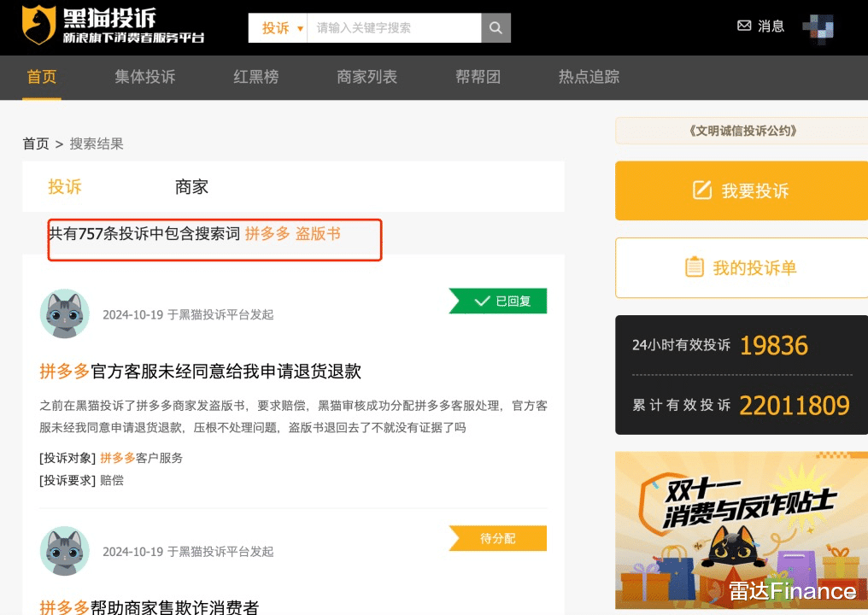This screenshot has width=868, height=615.
Task: Click 拼多多客户服务 complaint target
Action: (x=141, y=458)
